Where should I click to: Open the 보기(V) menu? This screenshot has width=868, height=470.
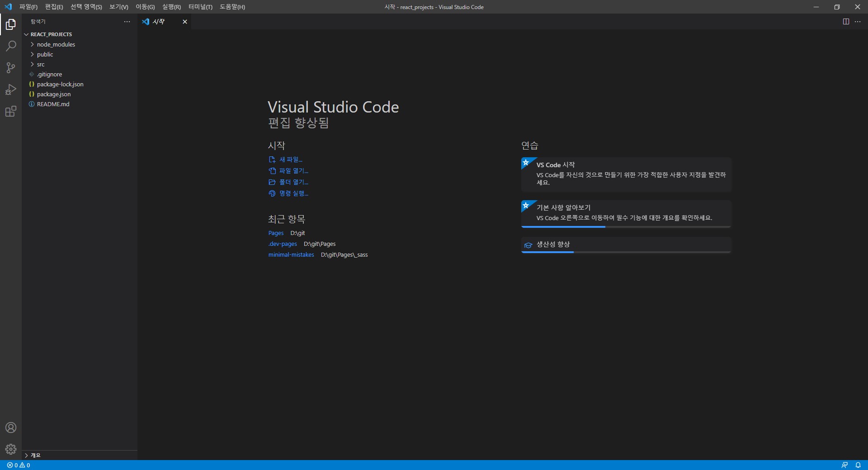tap(119, 7)
